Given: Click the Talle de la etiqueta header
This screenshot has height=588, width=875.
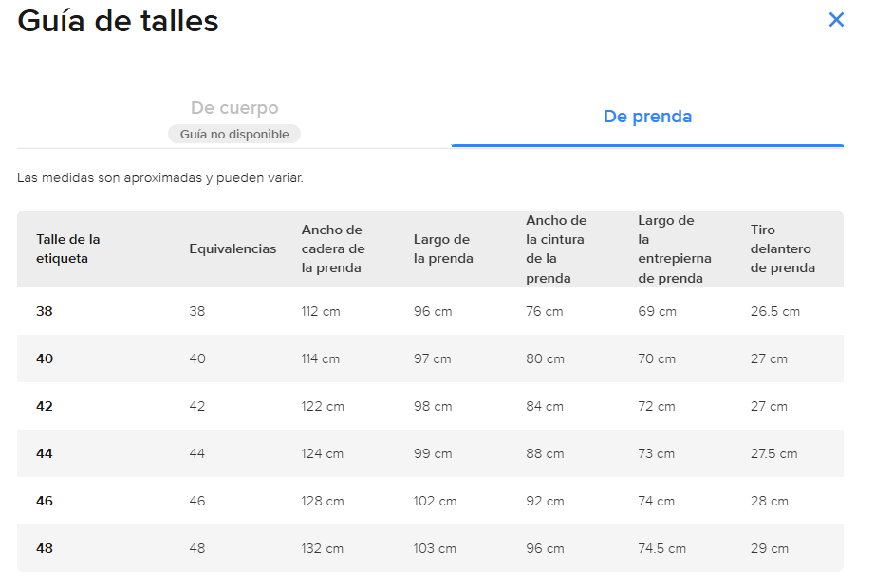Looking at the screenshot, I should (x=68, y=248).
